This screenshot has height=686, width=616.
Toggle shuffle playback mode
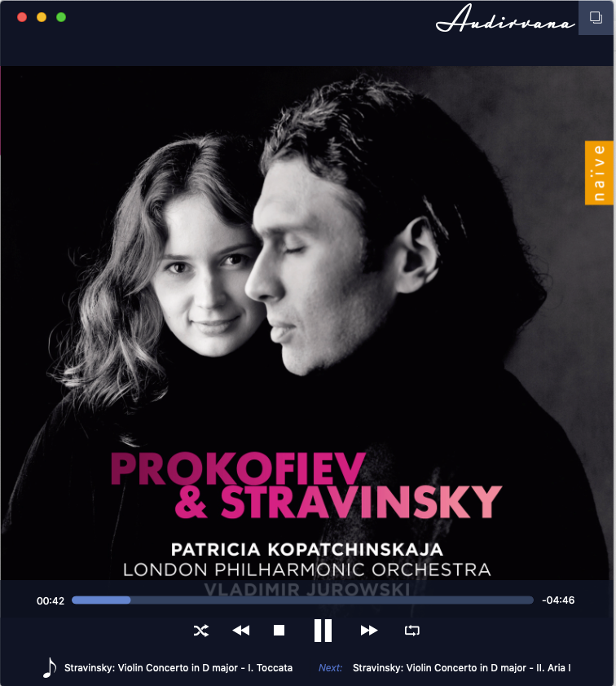(x=200, y=631)
